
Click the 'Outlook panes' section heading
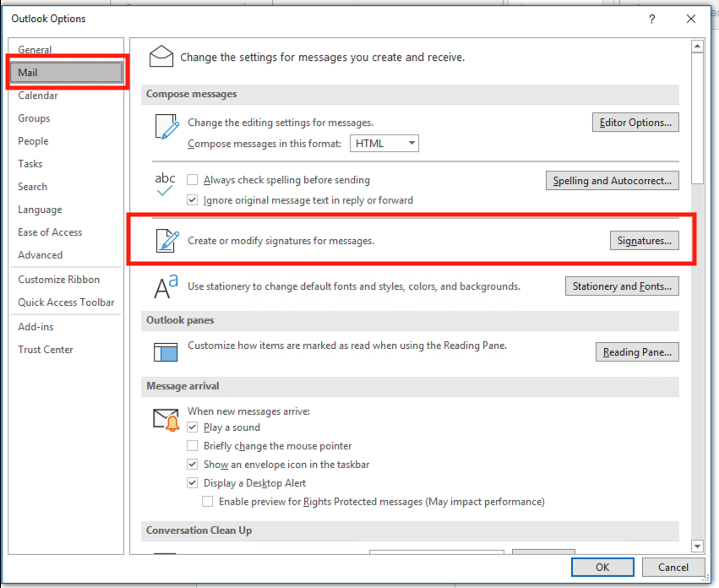(180, 320)
